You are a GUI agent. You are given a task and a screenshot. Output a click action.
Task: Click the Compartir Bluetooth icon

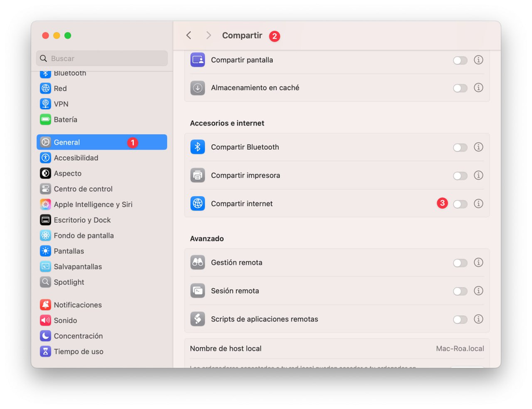tap(198, 147)
